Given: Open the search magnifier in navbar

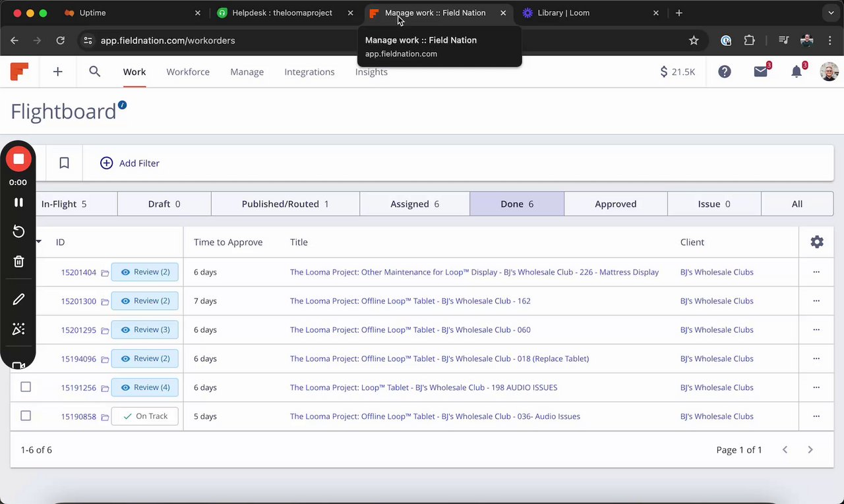Looking at the screenshot, I should click(95, 72).
